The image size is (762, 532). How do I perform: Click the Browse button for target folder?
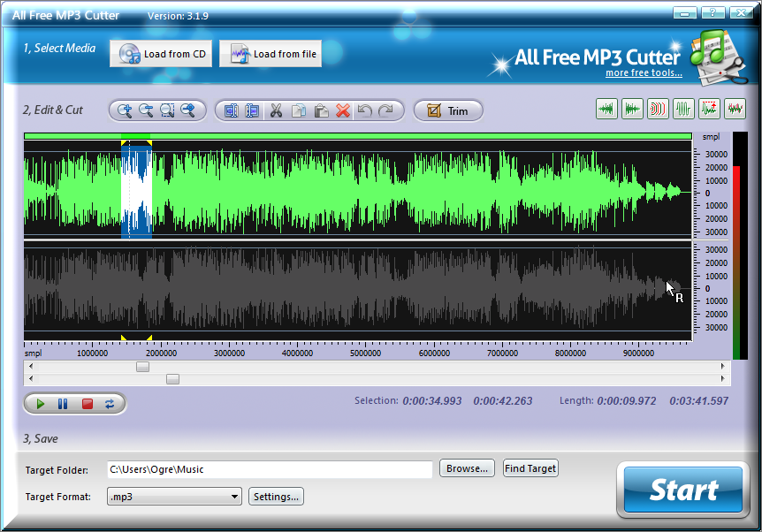(467, 468)
